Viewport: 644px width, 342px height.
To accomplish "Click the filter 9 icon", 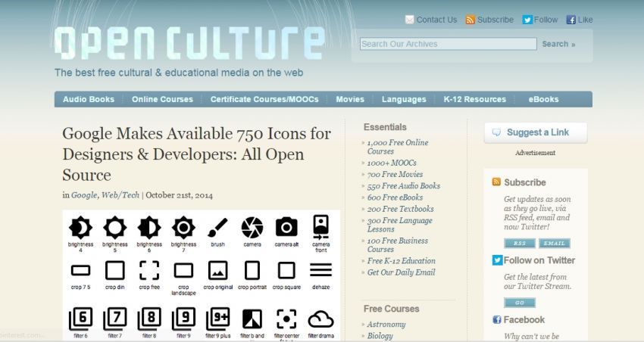I will point(183,319).
